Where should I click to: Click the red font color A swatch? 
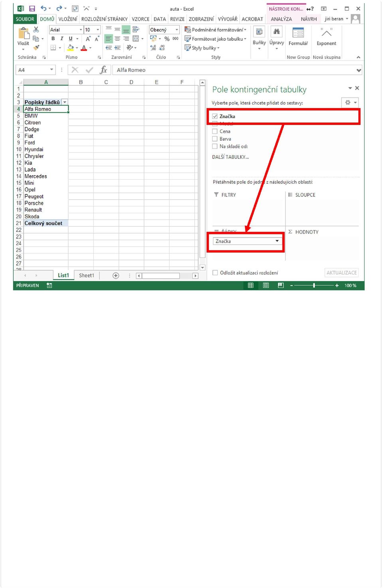pyautogui.click(x=84, y=48)
